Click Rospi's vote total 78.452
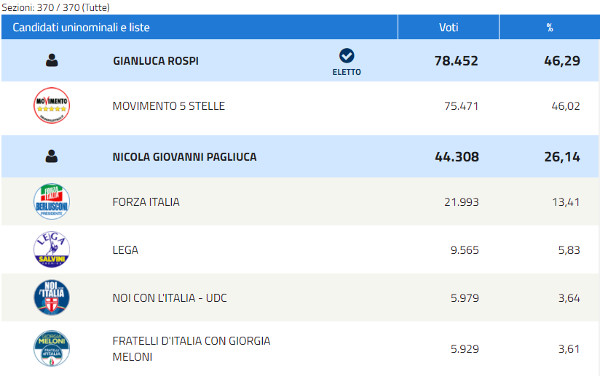 (x=456, y=61)
